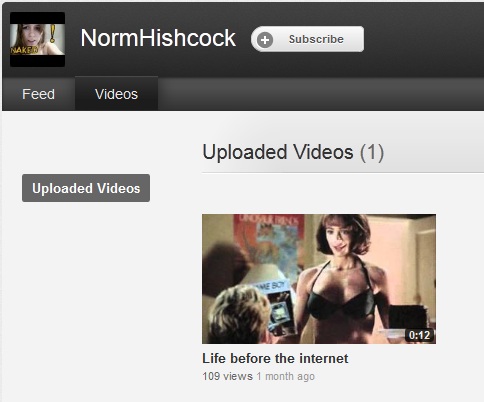484x402 pixels.
Task: Click the 1 month ago timestamp
Action: [285, 376]
